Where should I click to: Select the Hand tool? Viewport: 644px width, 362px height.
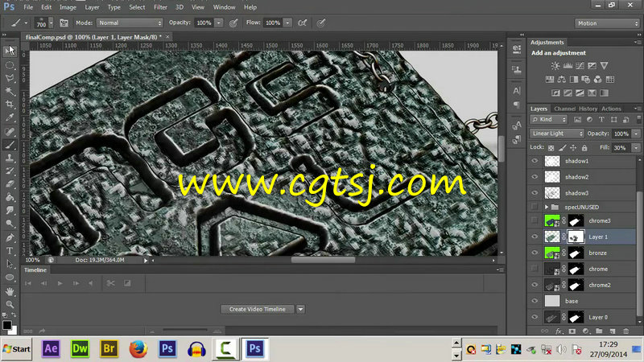coord(10,291)
